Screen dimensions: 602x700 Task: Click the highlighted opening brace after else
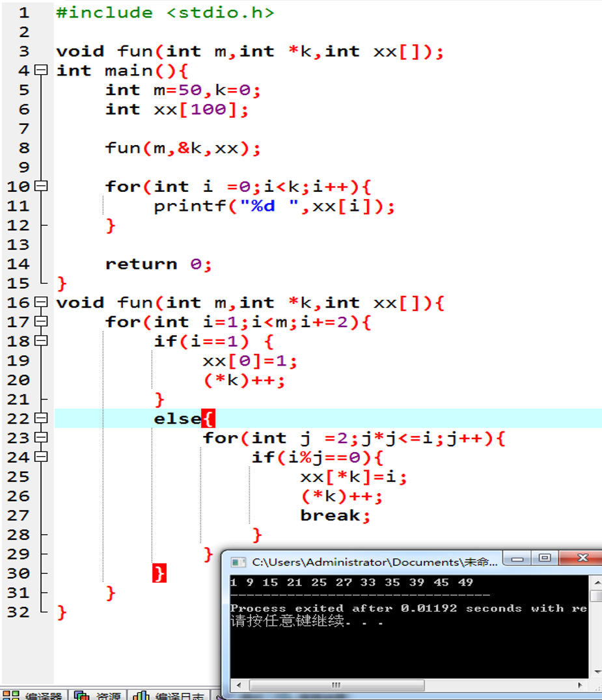208,419
